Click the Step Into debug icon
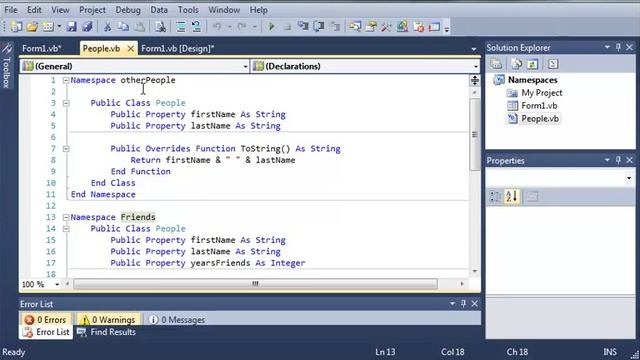This screenshot has height=360, width=640. pyautogui.click(x=303, y=27)
